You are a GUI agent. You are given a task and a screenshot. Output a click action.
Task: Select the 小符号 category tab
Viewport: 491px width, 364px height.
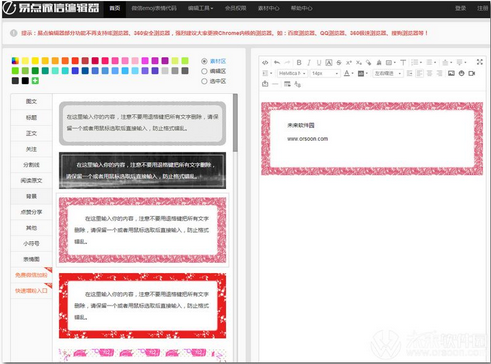coord(31,243)
